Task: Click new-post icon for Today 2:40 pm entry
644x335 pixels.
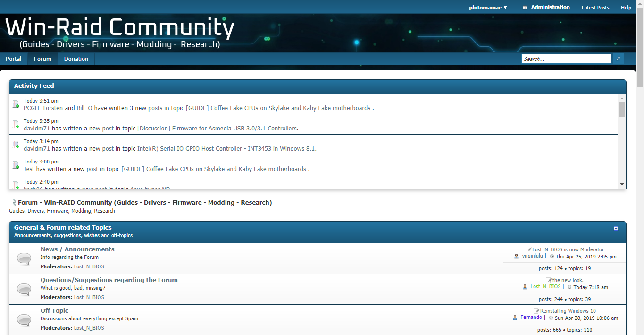Action: click(x=16, y=185)
